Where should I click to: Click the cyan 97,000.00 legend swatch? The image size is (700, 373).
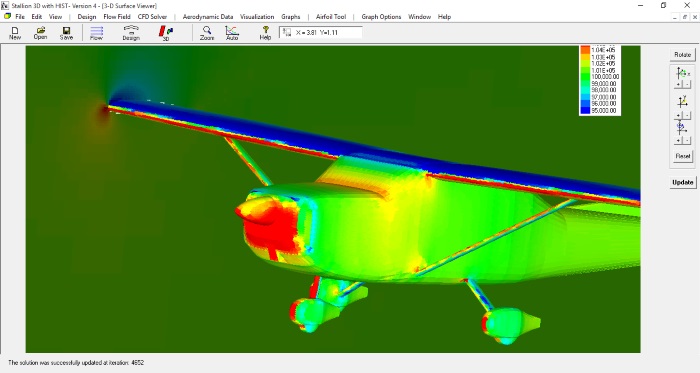585,97
